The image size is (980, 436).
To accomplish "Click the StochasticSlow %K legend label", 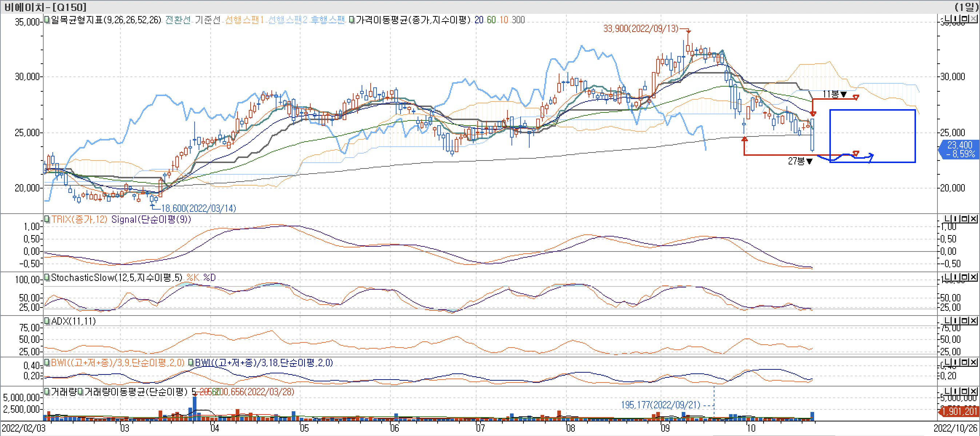I will tap(192, 278).
